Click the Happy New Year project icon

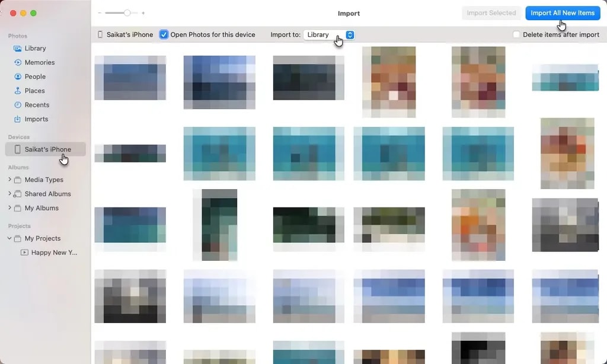24,253
